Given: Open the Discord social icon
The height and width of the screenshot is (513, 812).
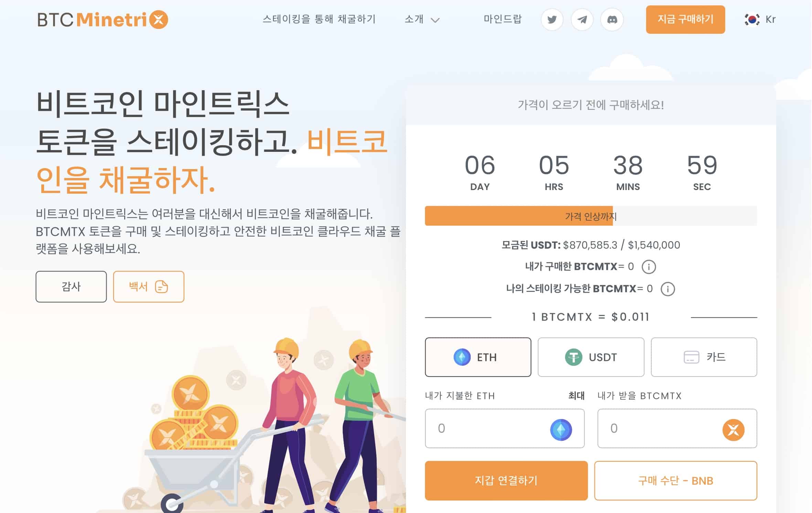Looking at the screenshot, I should 612,20.
